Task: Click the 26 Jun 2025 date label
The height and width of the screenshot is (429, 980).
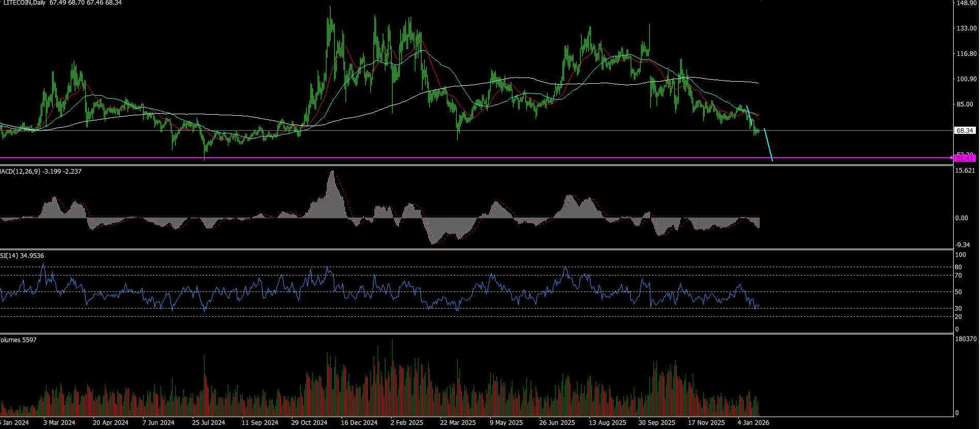Action: pyautogui.click(x=557, y=423)
